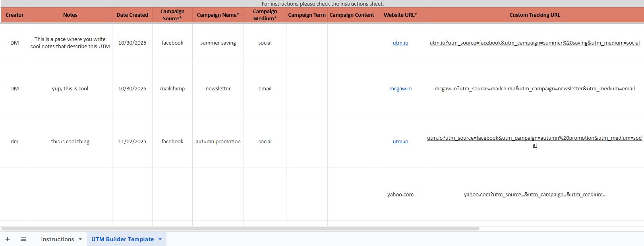
Task: Click the yahoo.com website URL link
Action: (400, 195)
